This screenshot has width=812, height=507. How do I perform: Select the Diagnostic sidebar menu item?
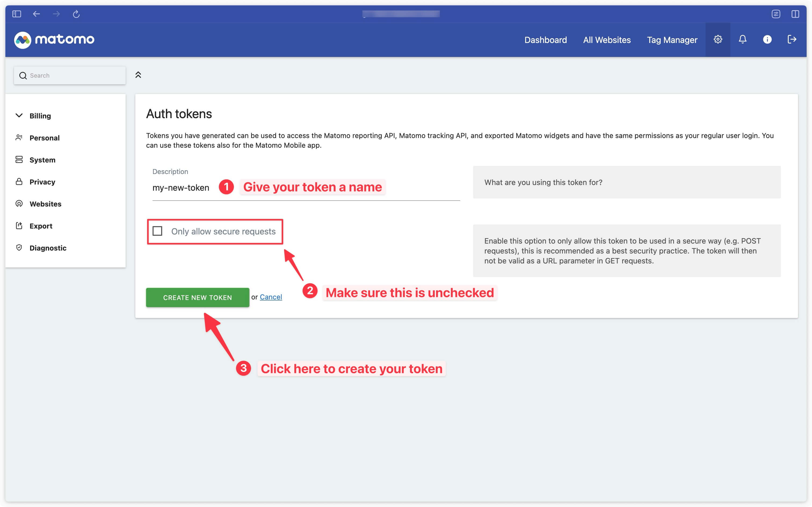coord(48,247)
